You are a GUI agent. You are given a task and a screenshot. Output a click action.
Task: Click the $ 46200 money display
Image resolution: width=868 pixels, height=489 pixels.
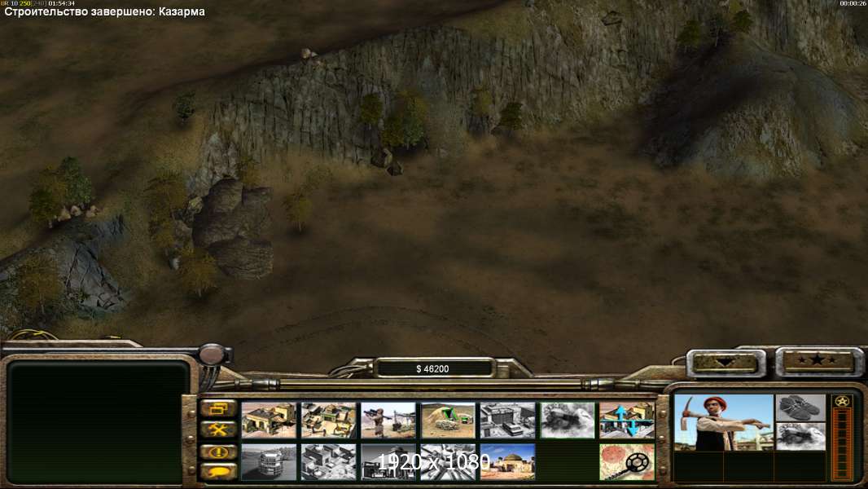tap(433, 369)
